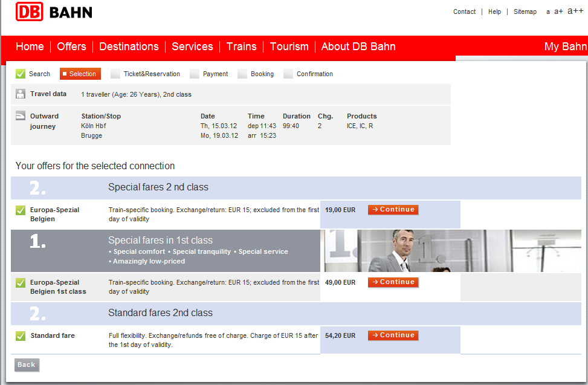The height and width of the screenshot is (385, 588).
Task: Set medium font size 'a+'
Action: click(x=558, y=11)
